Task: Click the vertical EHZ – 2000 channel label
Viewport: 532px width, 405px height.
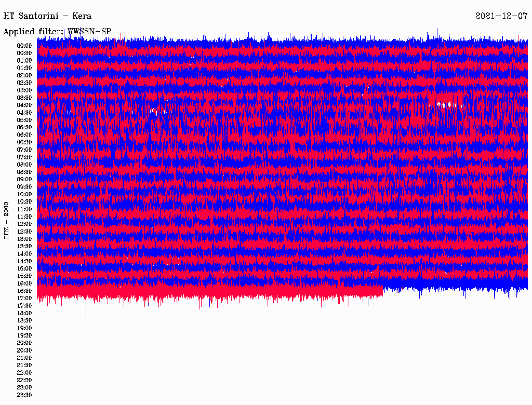Action: tap(6, 221)
